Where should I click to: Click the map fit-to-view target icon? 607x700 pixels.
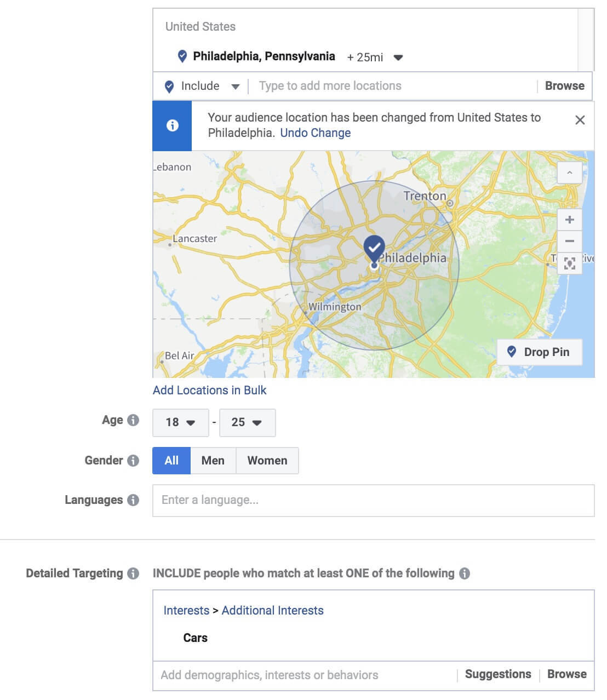tap(569, 263)
